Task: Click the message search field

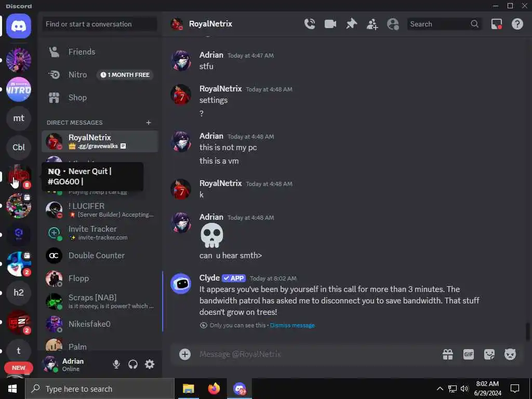Action: [444, 24]
